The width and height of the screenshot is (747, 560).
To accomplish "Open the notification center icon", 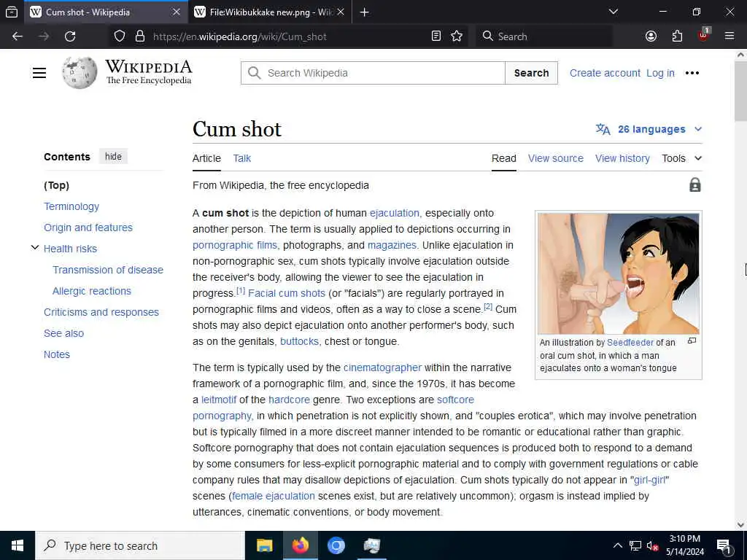I will click(x=724, y=546).
